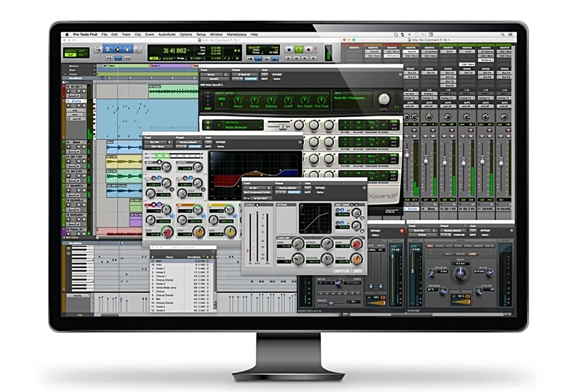This screenshot has height=392, width=579.
Task: Open Drums track selector in Xpand!2 window
Action: pos(212,75)
